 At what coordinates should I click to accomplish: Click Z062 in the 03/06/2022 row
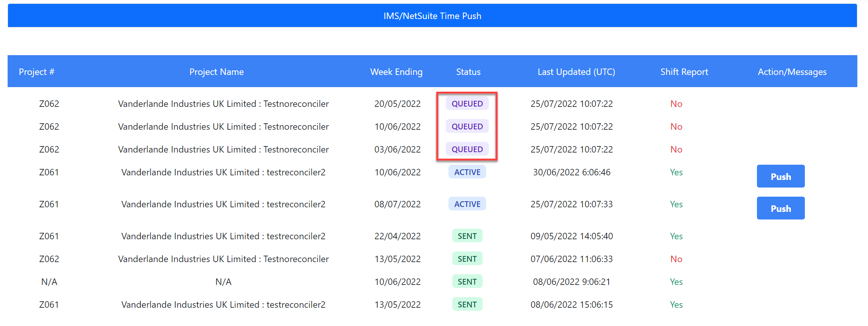tap(49, 149)
